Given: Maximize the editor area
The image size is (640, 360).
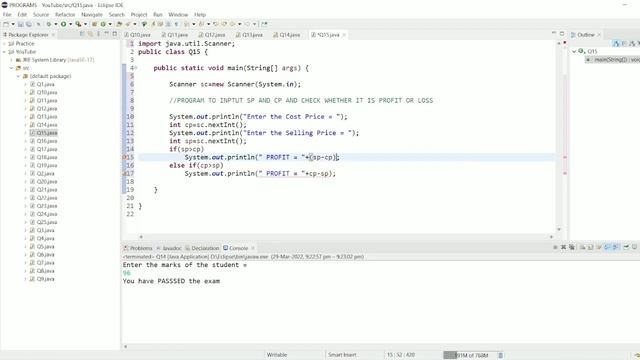Looking at the screenshot, I should click(x=562, y=33).
